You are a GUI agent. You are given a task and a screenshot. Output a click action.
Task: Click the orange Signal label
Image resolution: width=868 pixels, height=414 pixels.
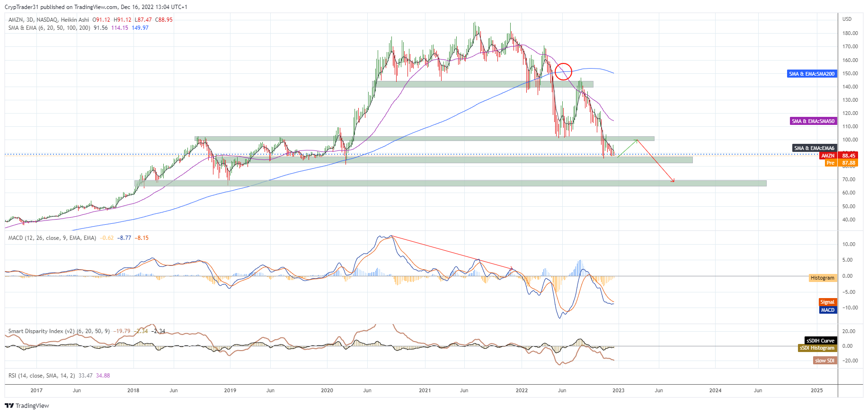[827, 302]
